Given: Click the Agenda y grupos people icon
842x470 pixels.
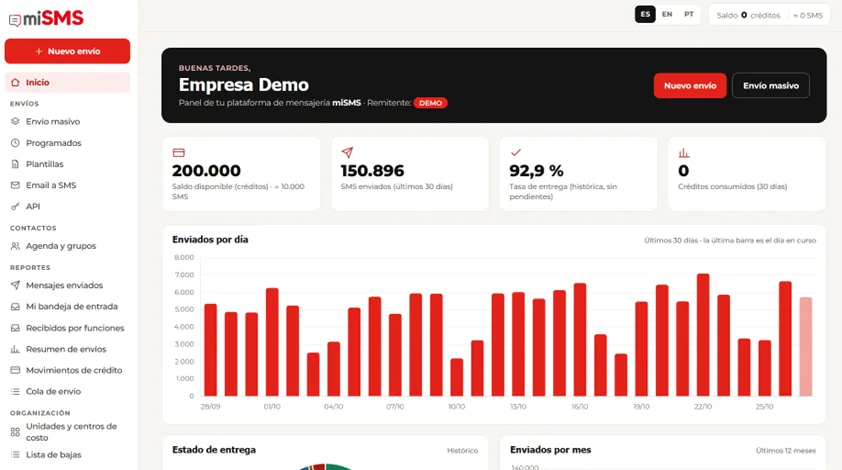Looking at the screenshot, I should click(15, 246).
